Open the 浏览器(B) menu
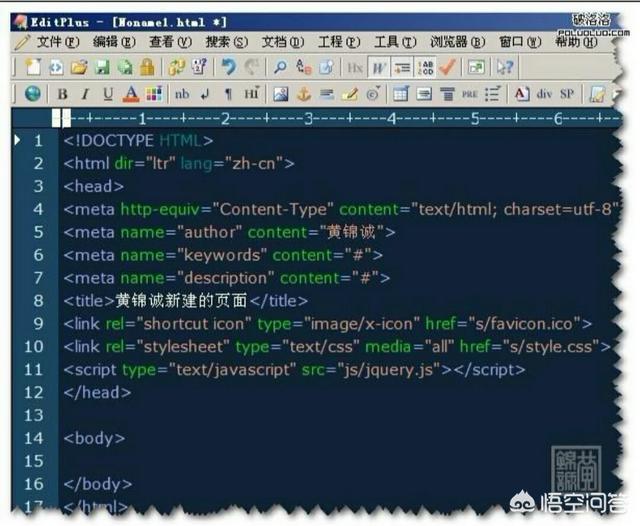 click(458, 42)
